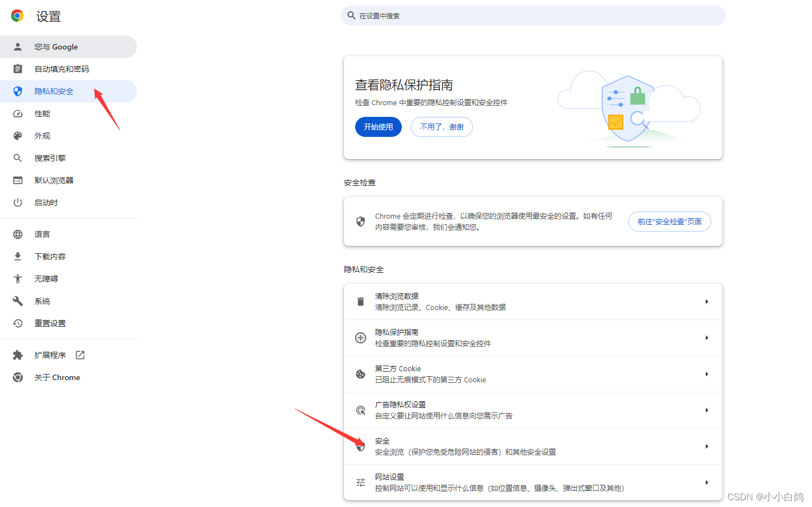Click 前往"安全检查"页面 button
Image resolution: width=812 pixels, height=507 pixels.
(670, 221)
